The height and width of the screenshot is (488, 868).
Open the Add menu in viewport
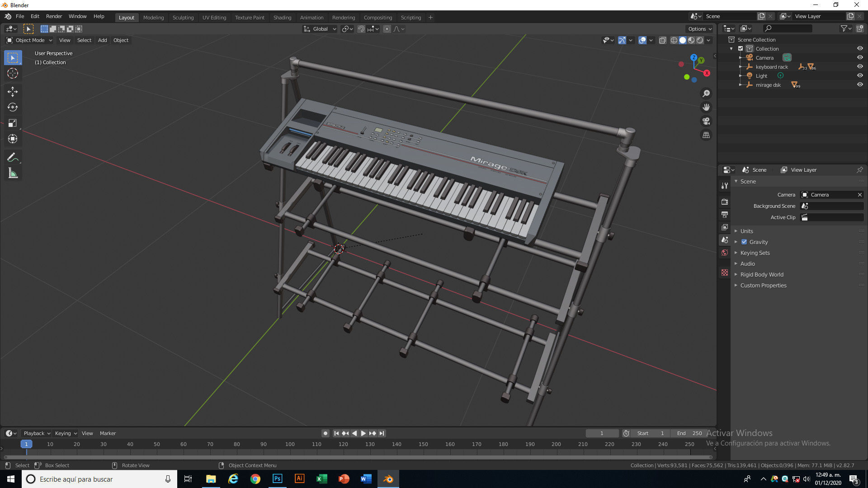[x=103, y=40]
